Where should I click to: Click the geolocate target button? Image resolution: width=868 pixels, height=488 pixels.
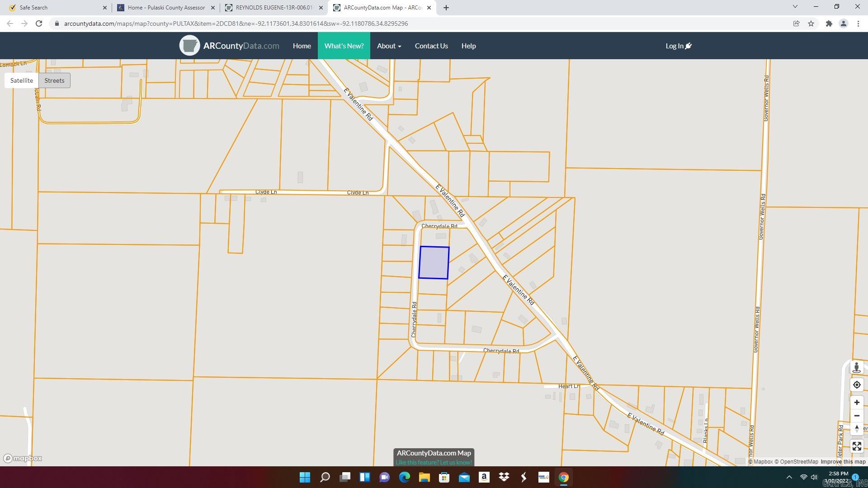tap(856, 385)
